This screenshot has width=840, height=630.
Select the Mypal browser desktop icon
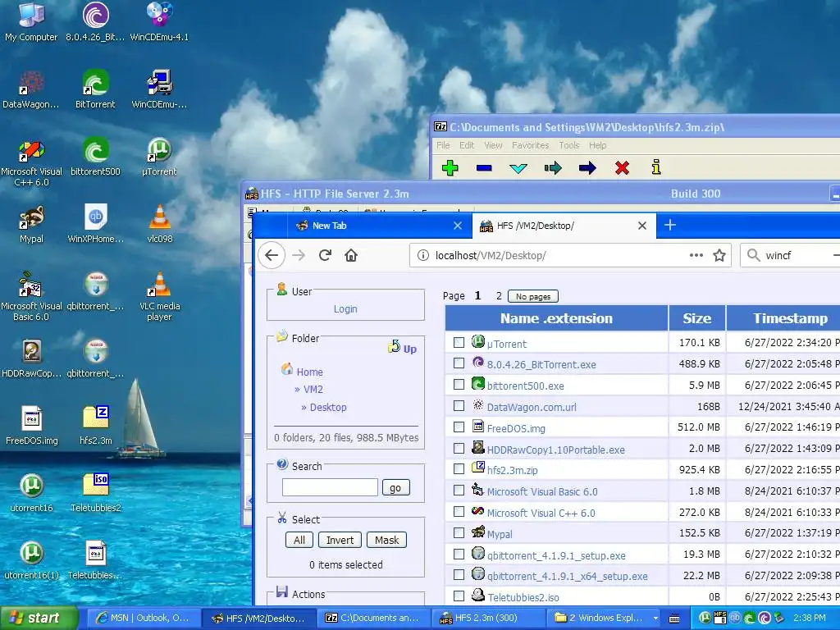pos(31,224)
